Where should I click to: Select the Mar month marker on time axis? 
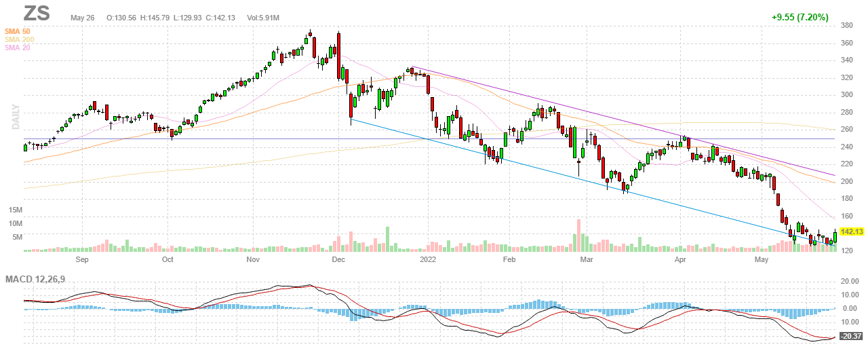[x=587, y=259]
